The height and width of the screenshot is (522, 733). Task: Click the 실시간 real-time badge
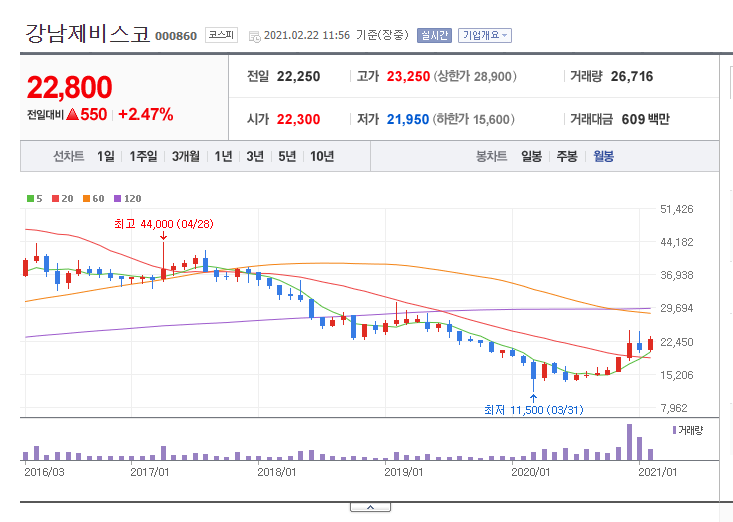click(x=434, y=35)
